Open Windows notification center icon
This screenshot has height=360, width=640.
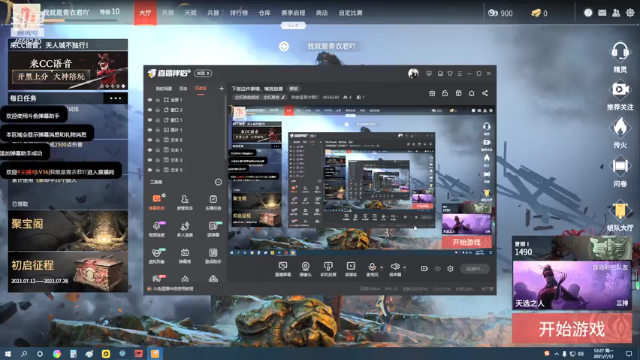629,353
